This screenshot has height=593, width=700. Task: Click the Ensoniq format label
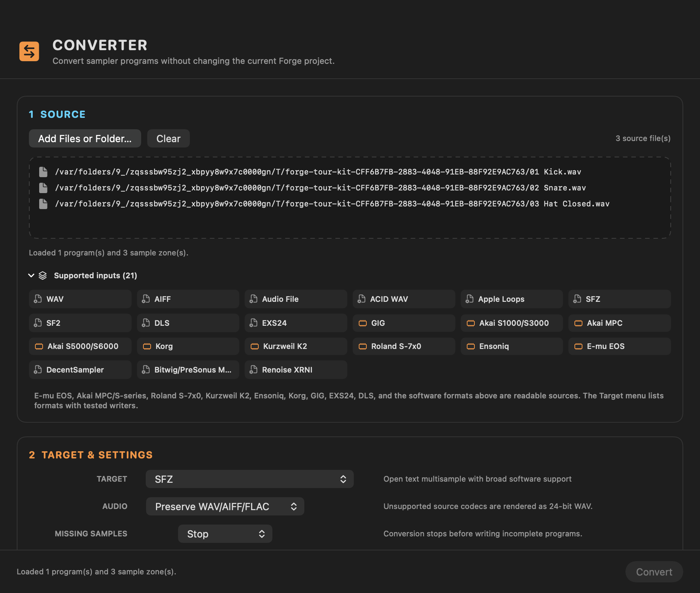tap(494, 346)
